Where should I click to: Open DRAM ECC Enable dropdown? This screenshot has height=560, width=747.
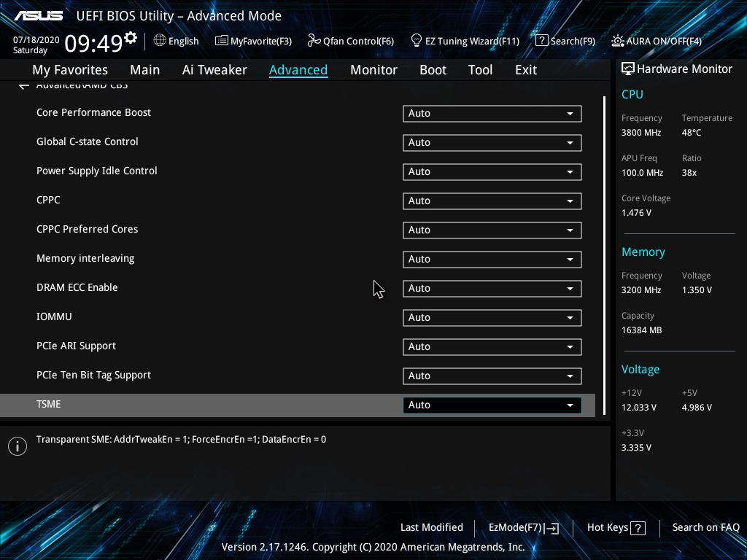tap(492, 289)
